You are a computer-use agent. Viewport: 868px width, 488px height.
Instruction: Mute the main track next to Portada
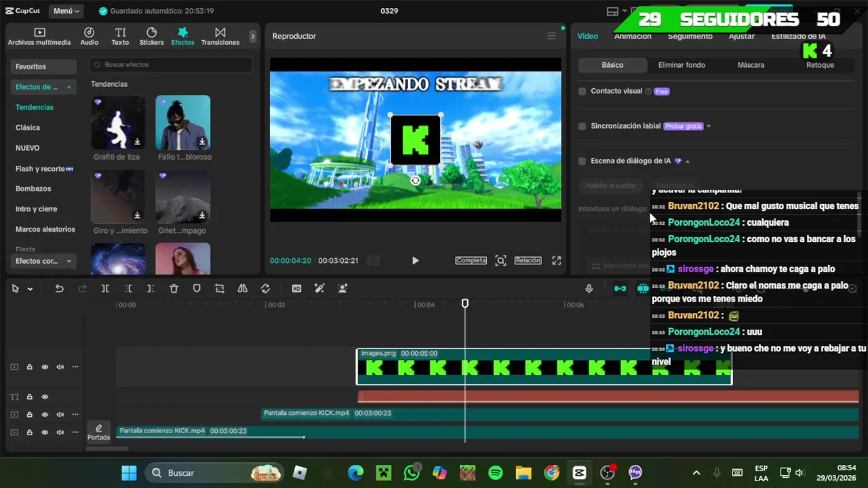(x=60, y=432)
